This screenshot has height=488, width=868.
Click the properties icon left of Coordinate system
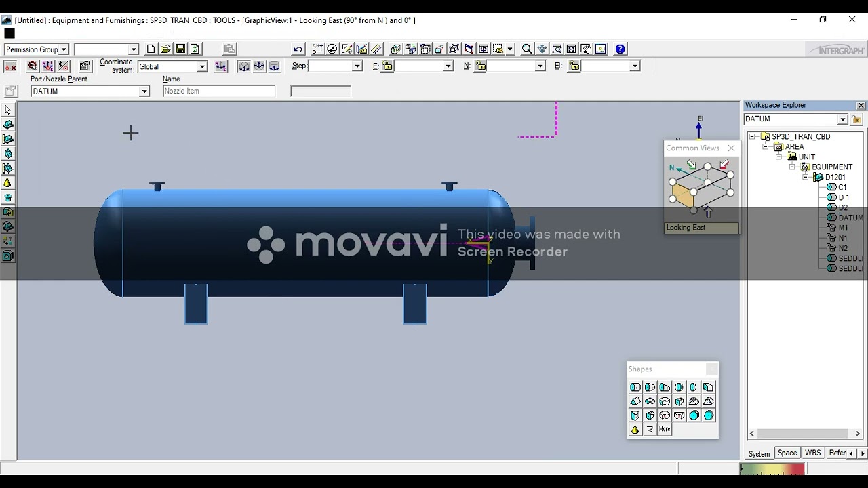pos(85,66)
